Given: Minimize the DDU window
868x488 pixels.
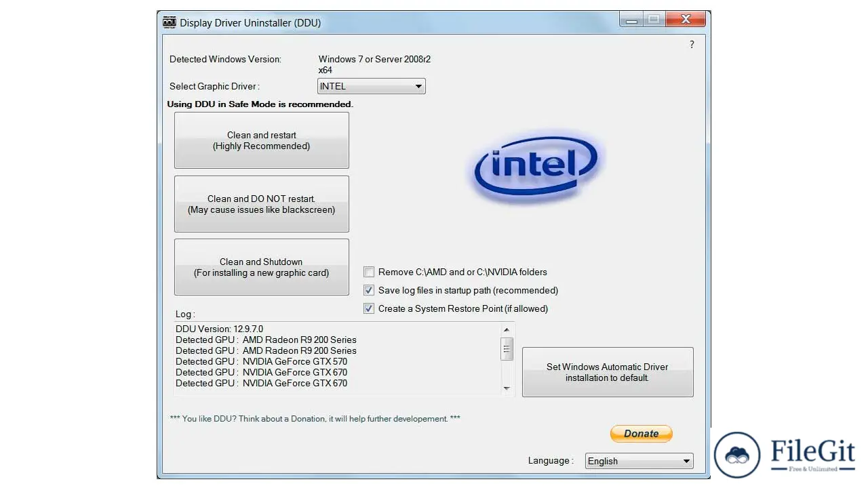Looking at the screenshot, I should (631, 20).
